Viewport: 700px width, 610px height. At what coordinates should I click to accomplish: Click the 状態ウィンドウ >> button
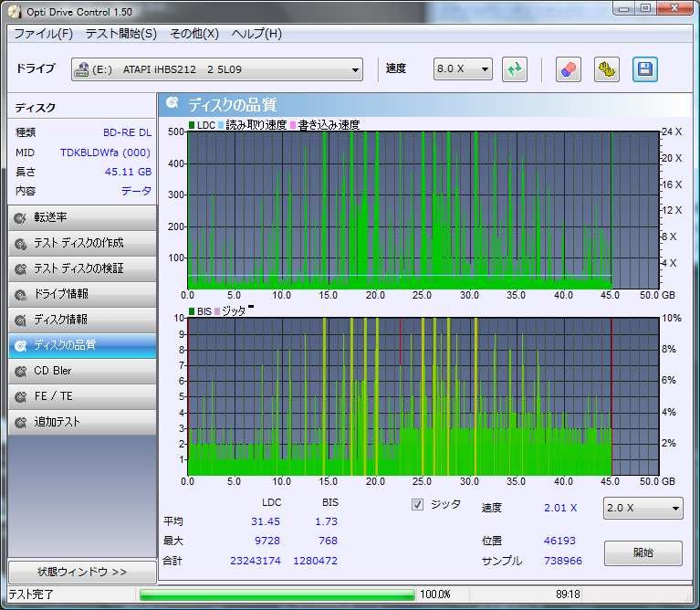click(81, 572)
